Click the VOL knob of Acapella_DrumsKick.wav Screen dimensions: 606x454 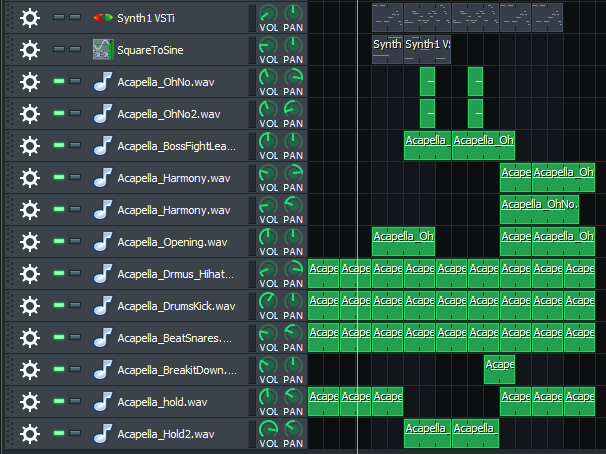point(268,302)
